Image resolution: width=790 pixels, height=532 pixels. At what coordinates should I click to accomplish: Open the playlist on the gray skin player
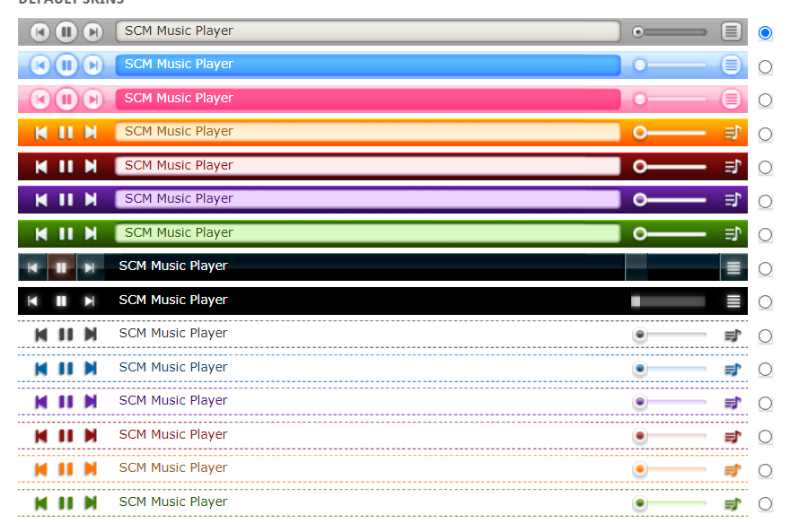pyautogui.click(x=731, y=32)
